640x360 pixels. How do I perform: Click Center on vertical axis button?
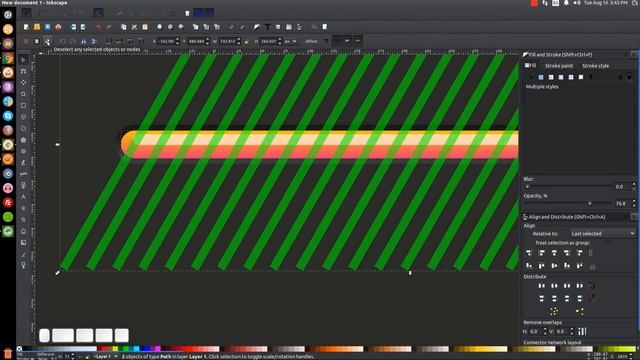click(554, 253)
